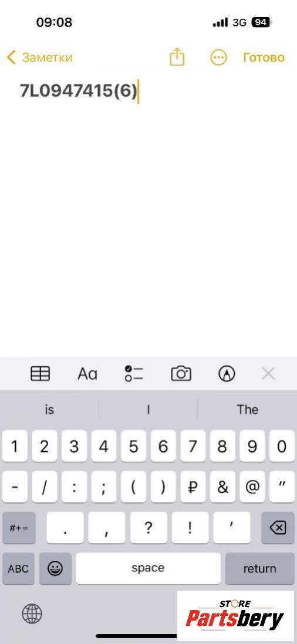Choose the suggestion "The"
The height and width of the screenshot is (644, 297).
(x=247, y=410)
